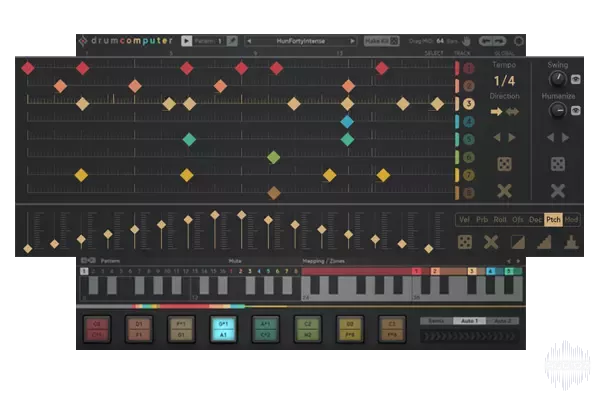
Task: Select track 1 red circle
Action: [x=469, y=68]
